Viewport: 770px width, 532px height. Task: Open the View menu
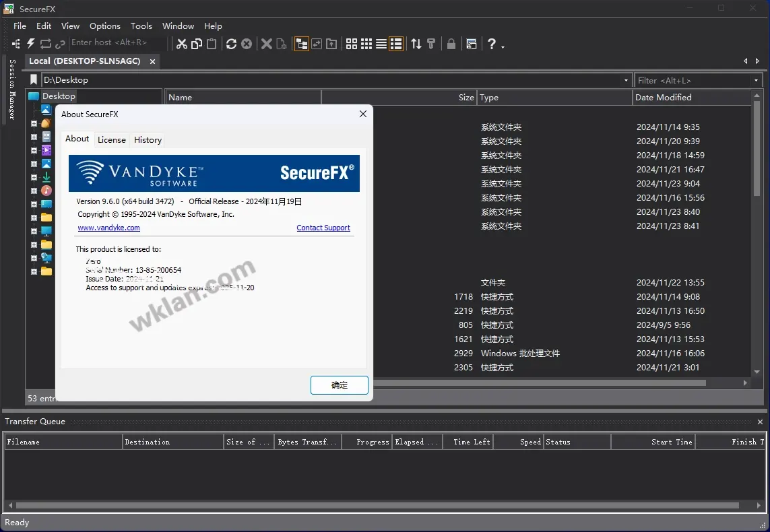[x=70, y=26]
